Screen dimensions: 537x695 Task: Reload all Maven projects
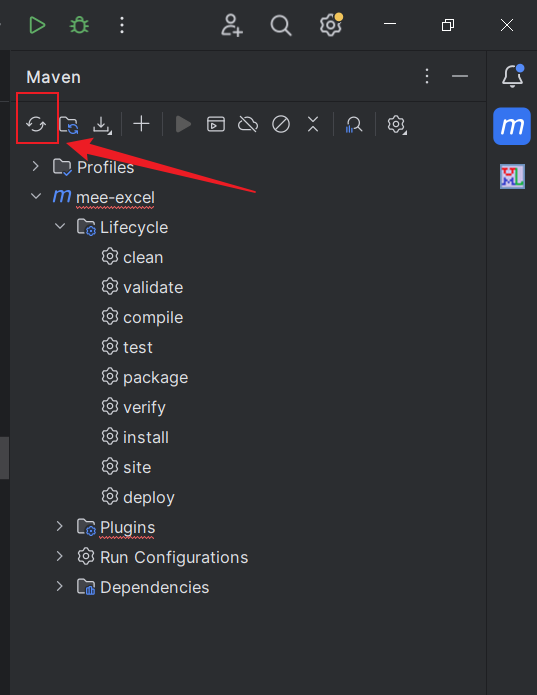tap(36, 124)
